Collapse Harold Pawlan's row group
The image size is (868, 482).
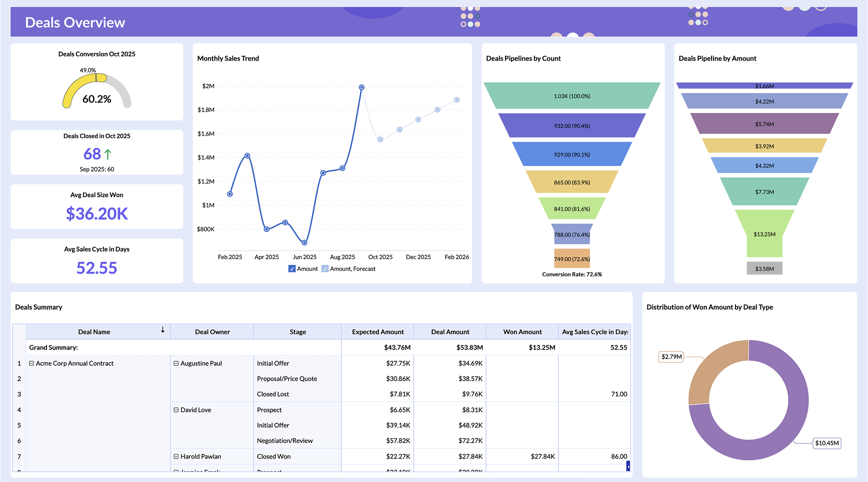coord(176,457)
